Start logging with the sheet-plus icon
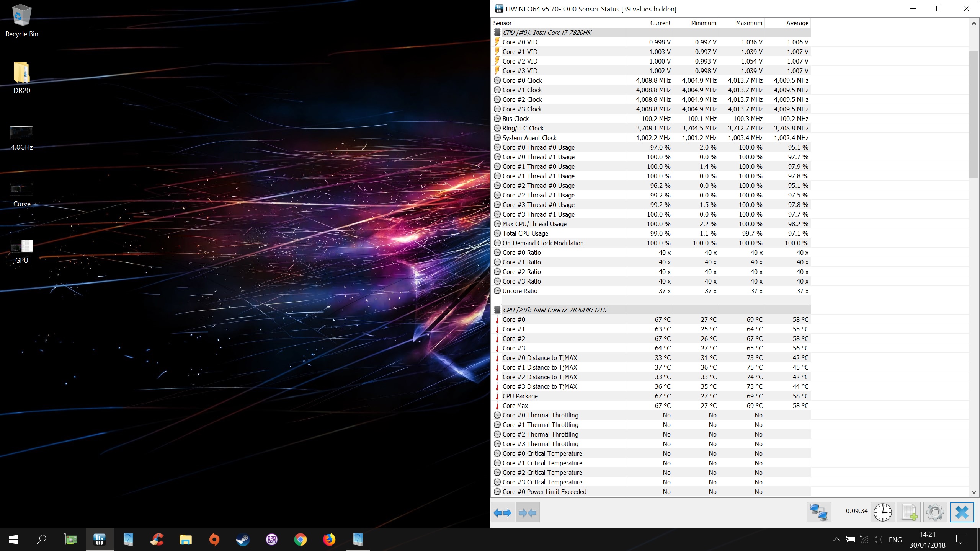The height and width of the screenshot is (551, 980). pos(909,512)
